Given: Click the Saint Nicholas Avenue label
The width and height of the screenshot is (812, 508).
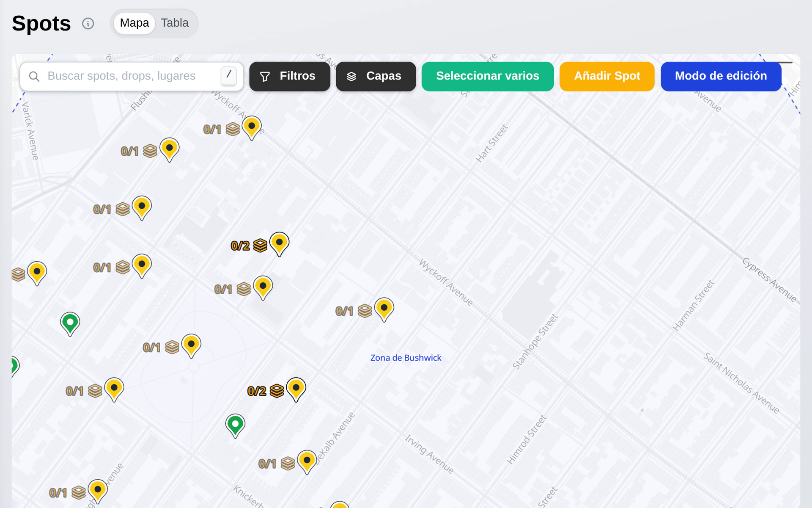Looking at the screenshot, I should [741, 383].
